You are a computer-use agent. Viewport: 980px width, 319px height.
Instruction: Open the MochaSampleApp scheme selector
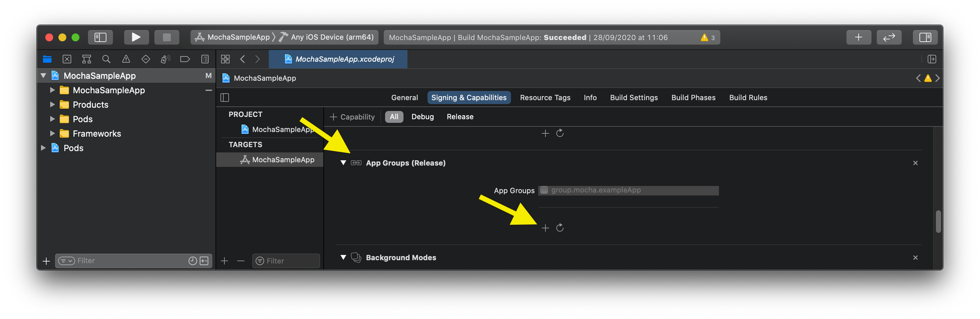pos(232,37)
